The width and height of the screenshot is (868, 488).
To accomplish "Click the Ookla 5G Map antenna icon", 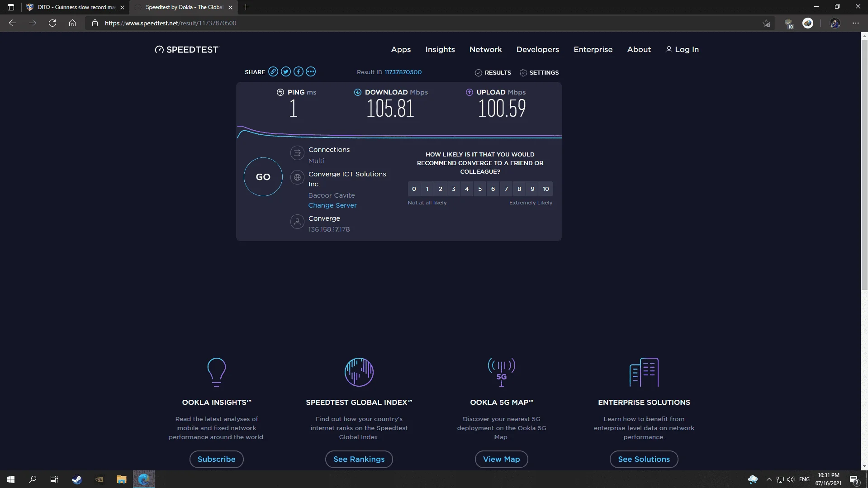I will pos(502,372).
